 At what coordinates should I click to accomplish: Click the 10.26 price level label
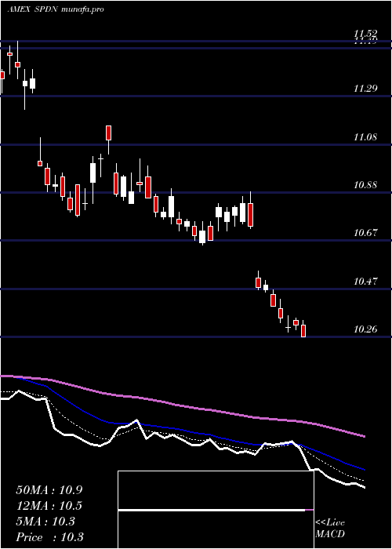click(365, 329)
